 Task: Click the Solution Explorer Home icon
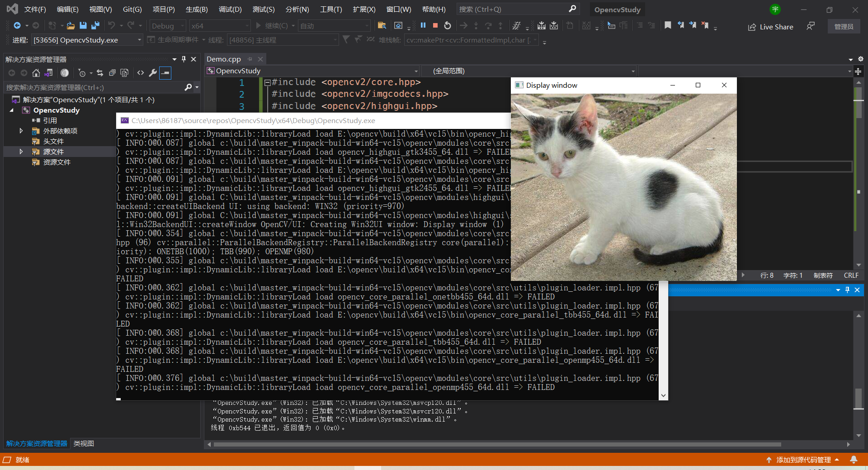tap(36, 73)
